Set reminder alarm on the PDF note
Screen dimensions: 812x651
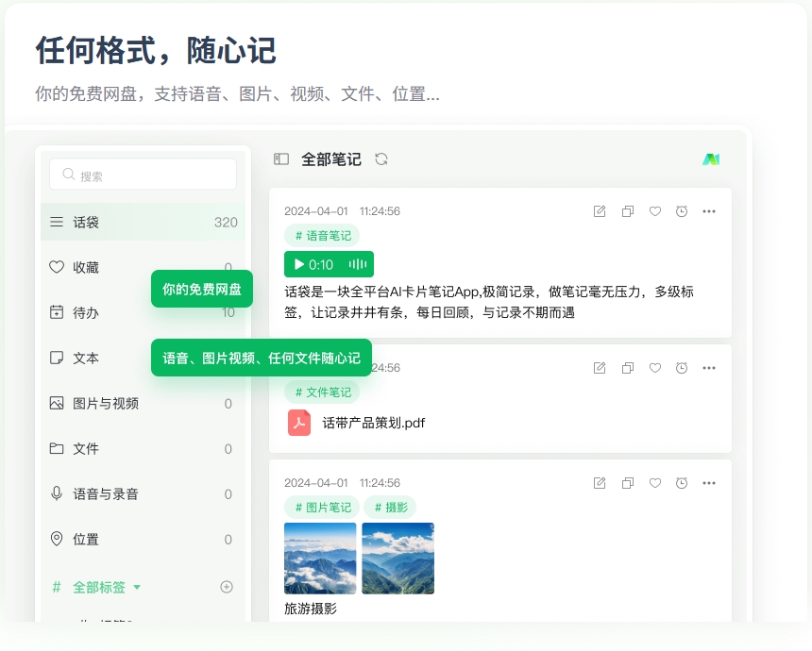(682, 368)
